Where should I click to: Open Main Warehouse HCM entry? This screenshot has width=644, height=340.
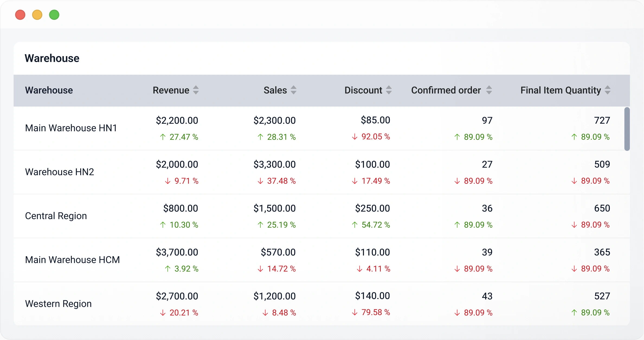point(72,260)
